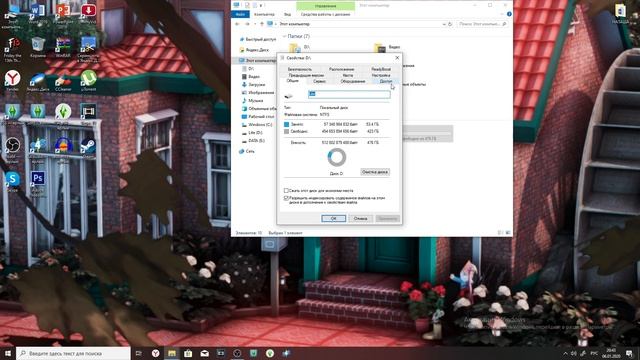This screenshot has width=640, height=360.
Task: Go up one level in Explorer
Action: (262, 24)
